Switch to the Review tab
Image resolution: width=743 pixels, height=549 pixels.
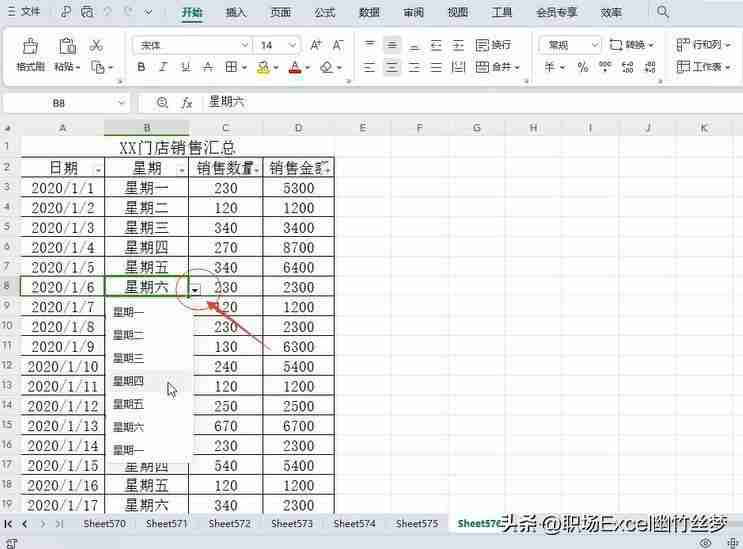pyautogui.click(x=413, y=12)
